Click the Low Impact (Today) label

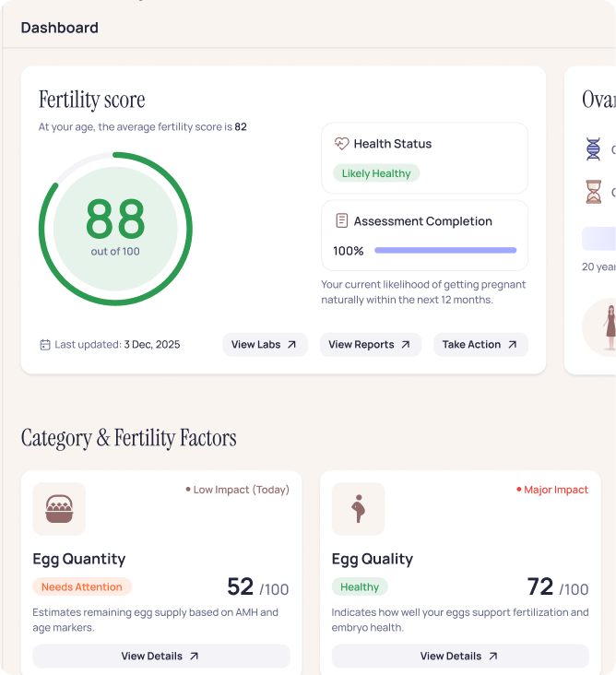coord(240,490)
